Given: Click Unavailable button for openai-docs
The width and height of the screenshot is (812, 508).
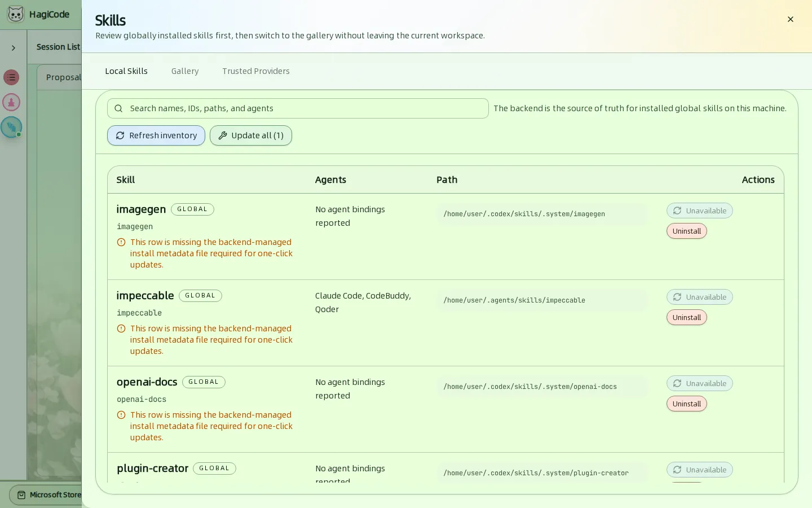Looking at the screenshot, I should point(700,383).
